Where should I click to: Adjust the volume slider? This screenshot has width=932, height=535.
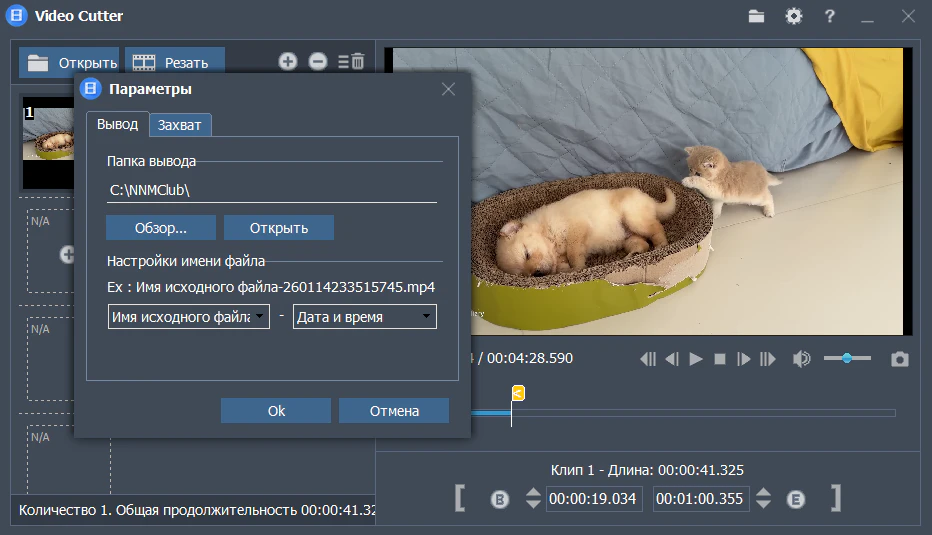tap(847, 358)
